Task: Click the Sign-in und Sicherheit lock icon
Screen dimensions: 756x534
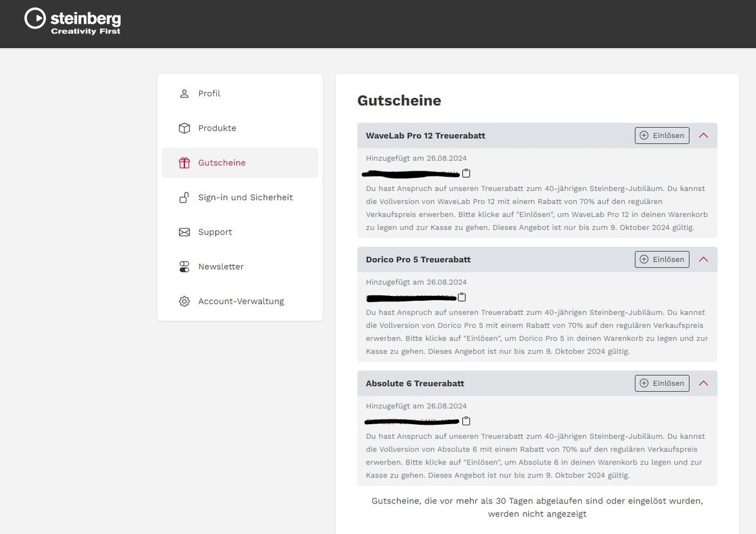Action: [184, 197]
